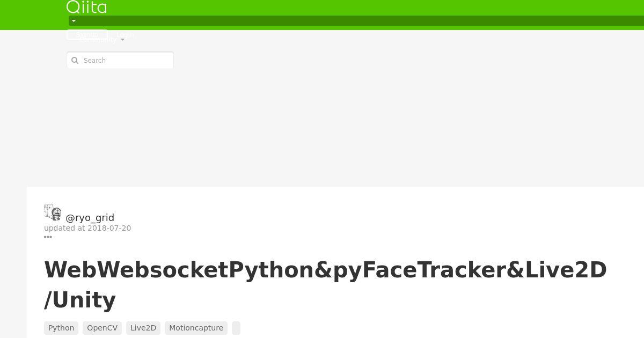Click the updated at 2018-07-20 text

(87, 228)
